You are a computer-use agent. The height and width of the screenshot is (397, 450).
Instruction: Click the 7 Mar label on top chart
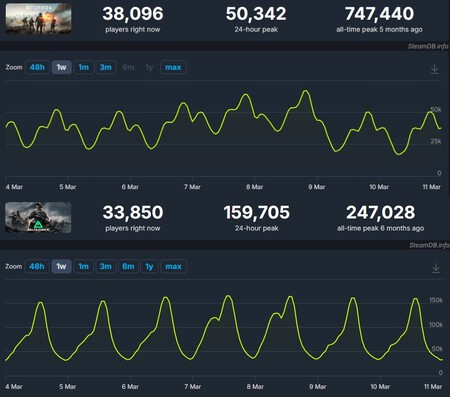pyautogui.click(x=192, y=187)
